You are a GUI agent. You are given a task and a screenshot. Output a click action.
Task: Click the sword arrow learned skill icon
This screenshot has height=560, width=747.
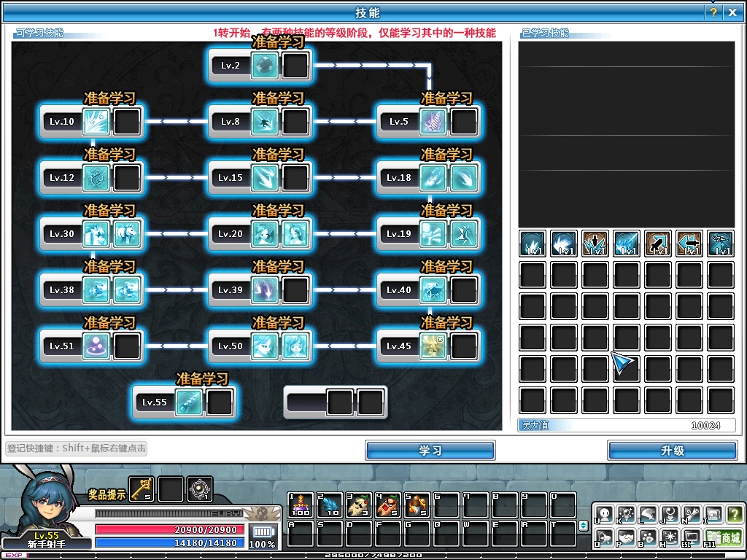pos(657,244)
